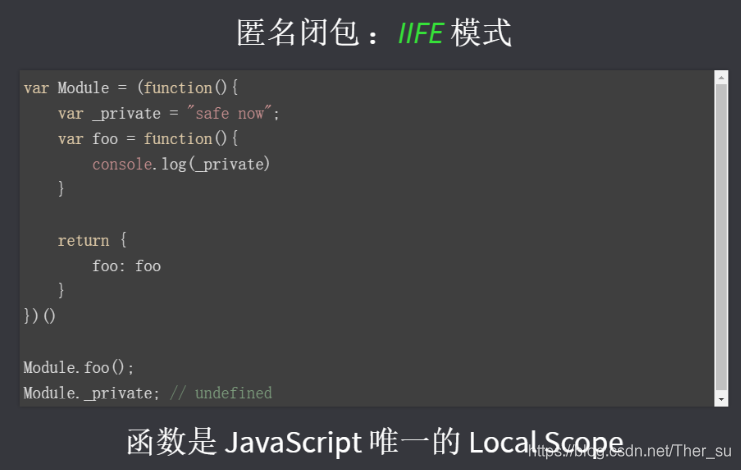Click the string "safe now" in the code
This screenshot has height=470, width=741.
229,113
